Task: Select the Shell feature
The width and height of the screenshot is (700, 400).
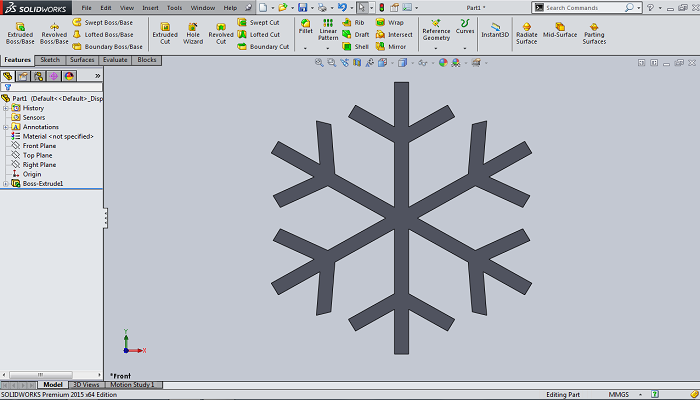Action: [x=356, y=46]
